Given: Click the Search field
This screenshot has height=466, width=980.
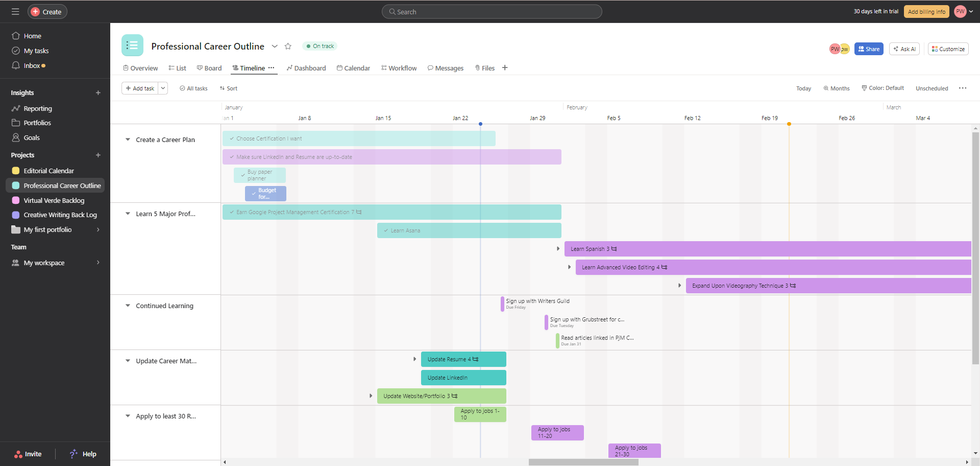Looking at the screenshot, I should [492, 11].
